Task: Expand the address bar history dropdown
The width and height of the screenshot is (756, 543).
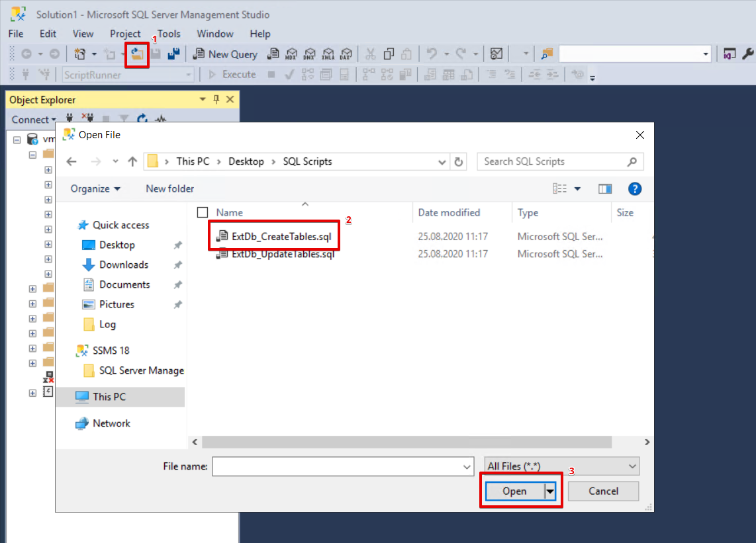Action: 442,162
